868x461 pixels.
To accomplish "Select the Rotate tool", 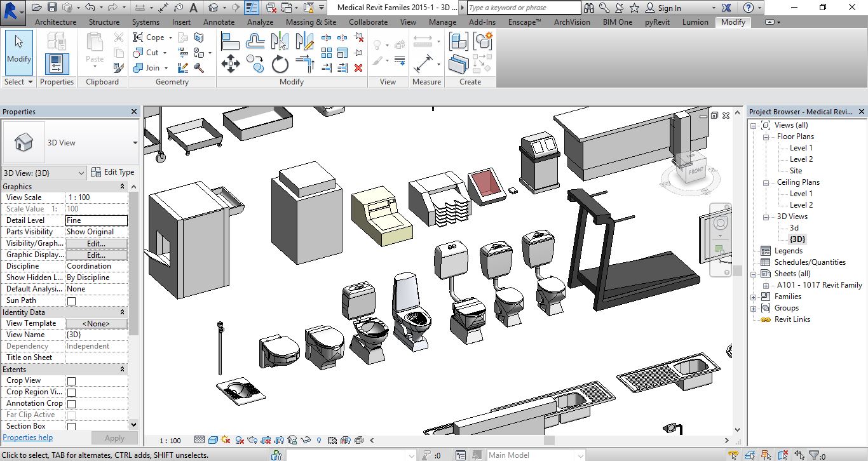I will point(280,64).
